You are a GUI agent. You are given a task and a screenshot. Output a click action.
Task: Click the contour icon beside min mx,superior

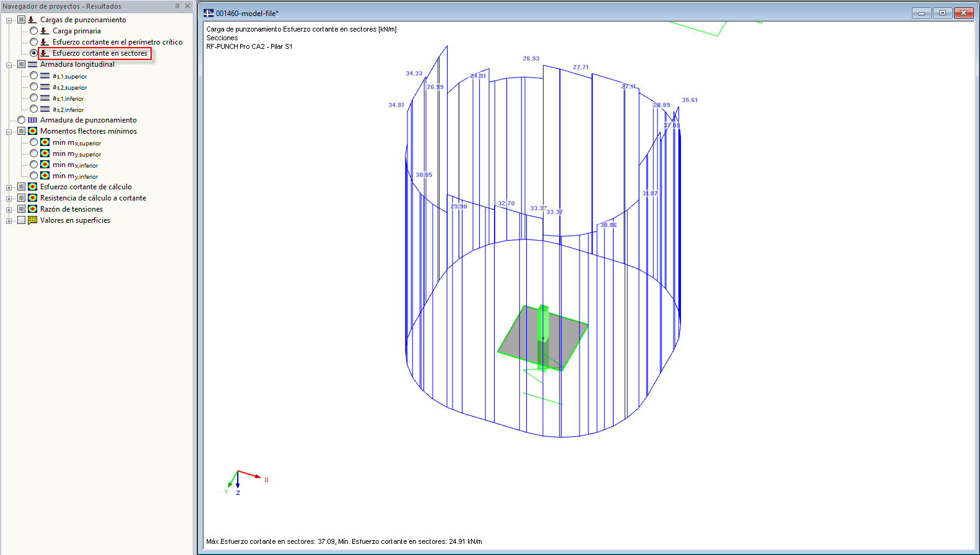tap(45, 142)
